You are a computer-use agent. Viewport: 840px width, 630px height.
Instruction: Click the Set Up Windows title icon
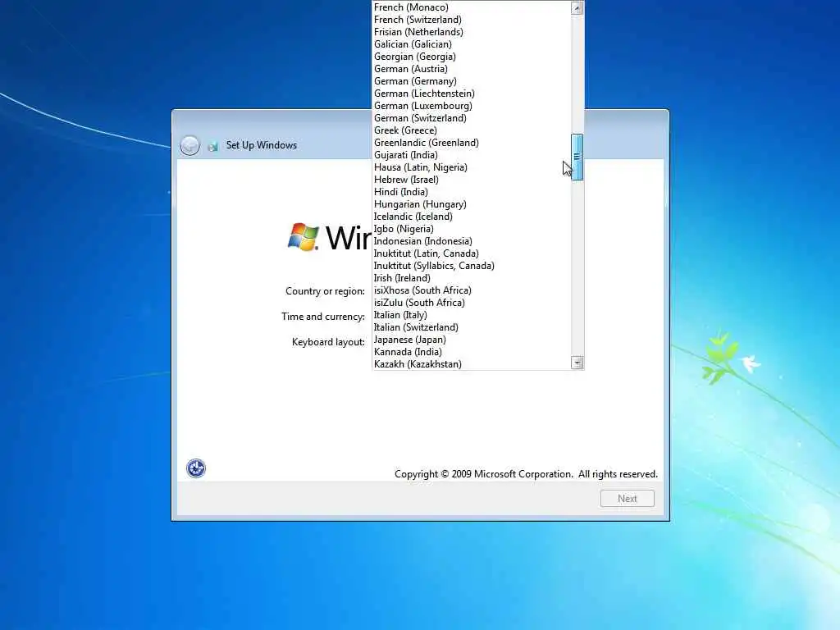point(212,146)
